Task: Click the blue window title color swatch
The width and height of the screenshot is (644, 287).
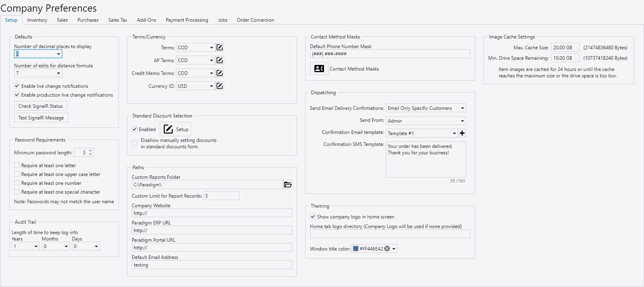Action: pyautogui.click(x=355, y=249)
